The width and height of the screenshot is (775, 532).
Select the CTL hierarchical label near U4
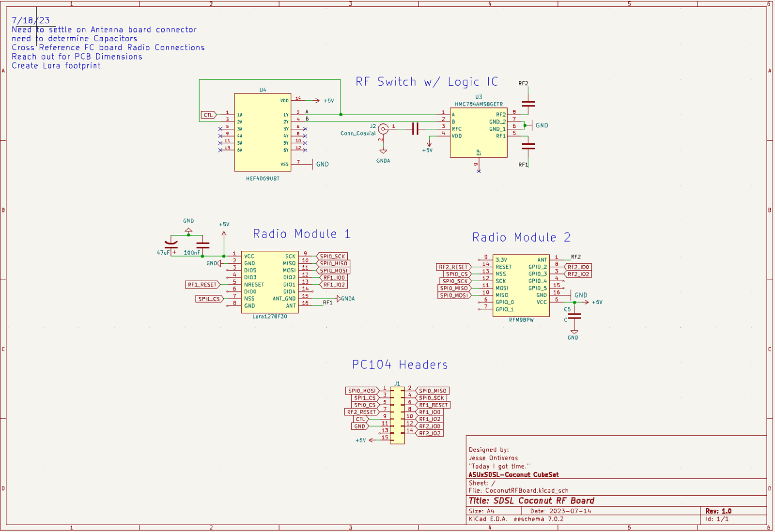(207, 115)
